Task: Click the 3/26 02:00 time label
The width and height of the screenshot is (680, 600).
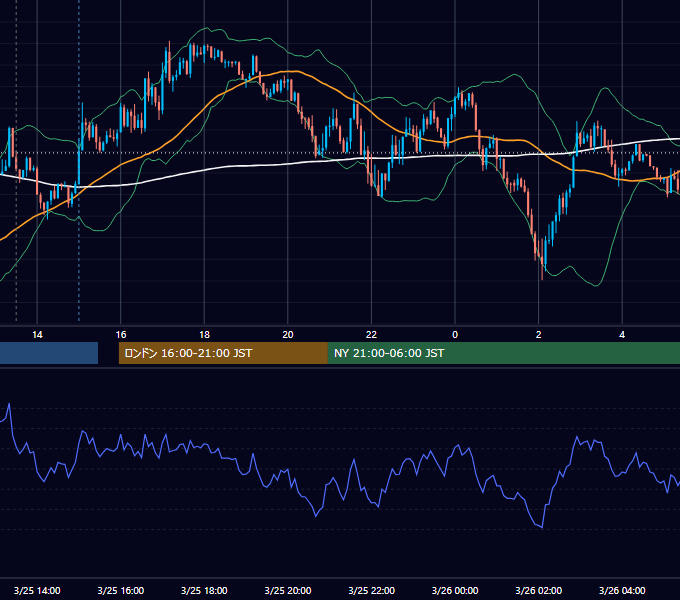Action: tap(538, 590)
